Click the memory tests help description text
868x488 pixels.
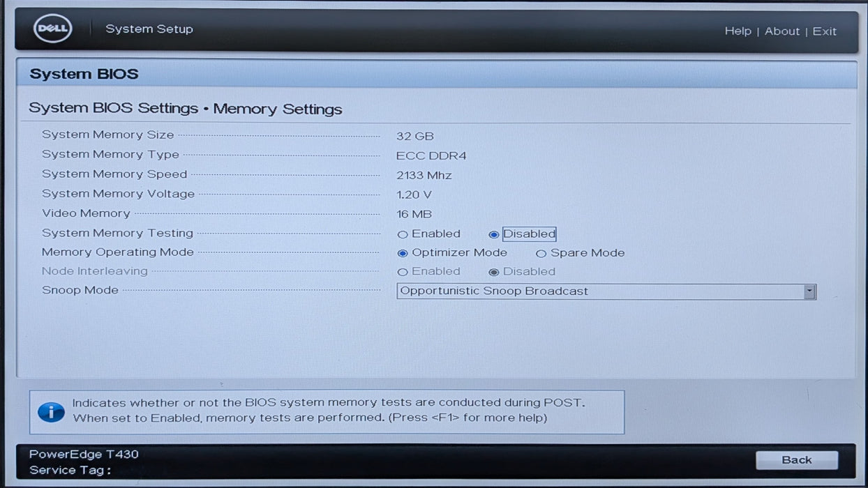329,410
